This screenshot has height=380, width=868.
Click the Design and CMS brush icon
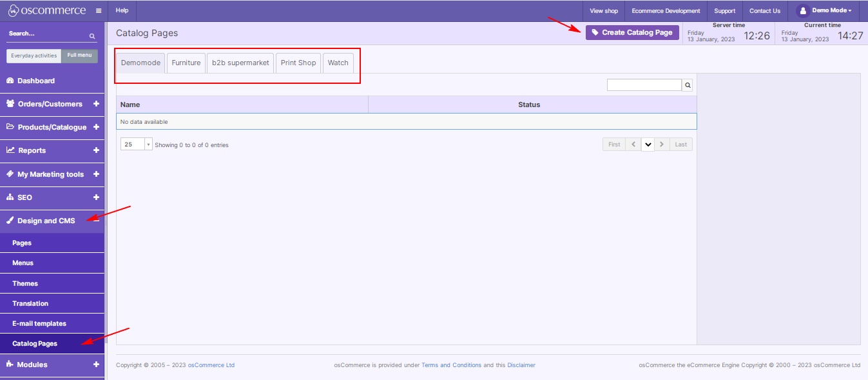(10, 220)
